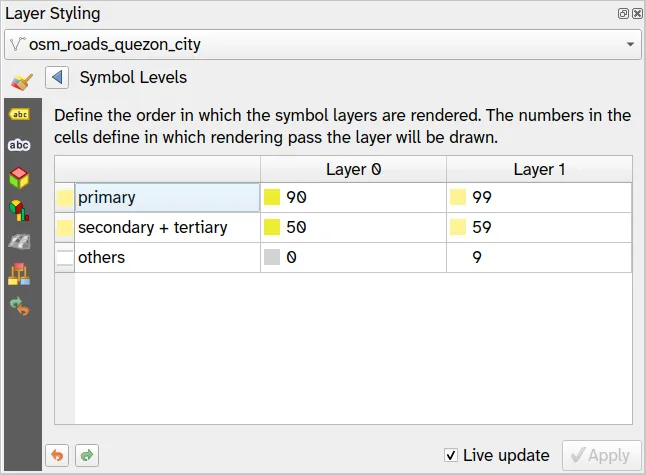Image resolution: width=646 pixels, height=475 pixels.
Task: Select others Layer 1 cell value 9
Action: coord(539,257)
